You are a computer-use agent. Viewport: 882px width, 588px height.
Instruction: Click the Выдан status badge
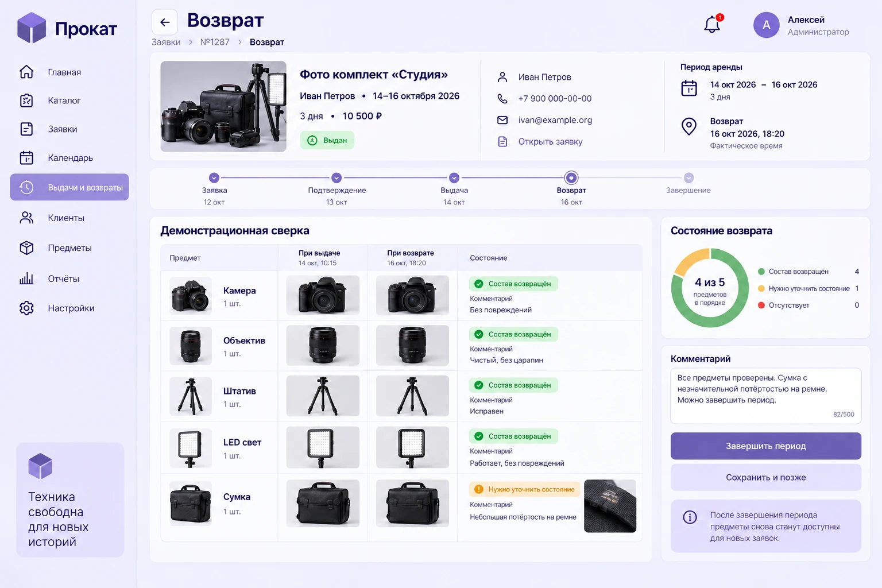[327, 140]
